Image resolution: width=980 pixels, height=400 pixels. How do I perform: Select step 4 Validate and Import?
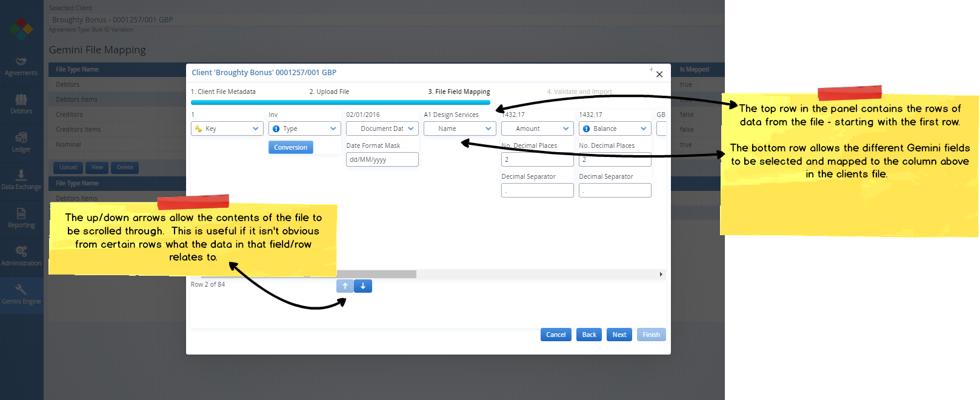pyautogui.click(x=579, y=92)
